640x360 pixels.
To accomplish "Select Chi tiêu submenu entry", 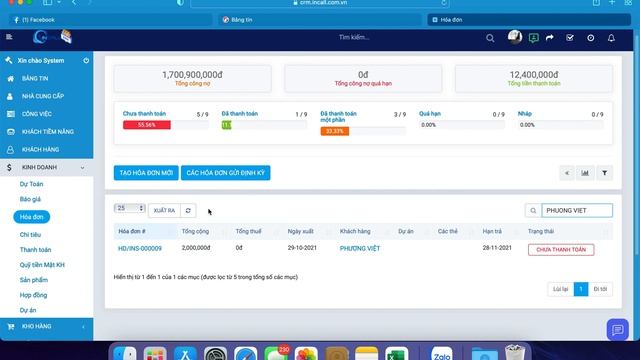I will pyautogui.click(x=30, y=235).
